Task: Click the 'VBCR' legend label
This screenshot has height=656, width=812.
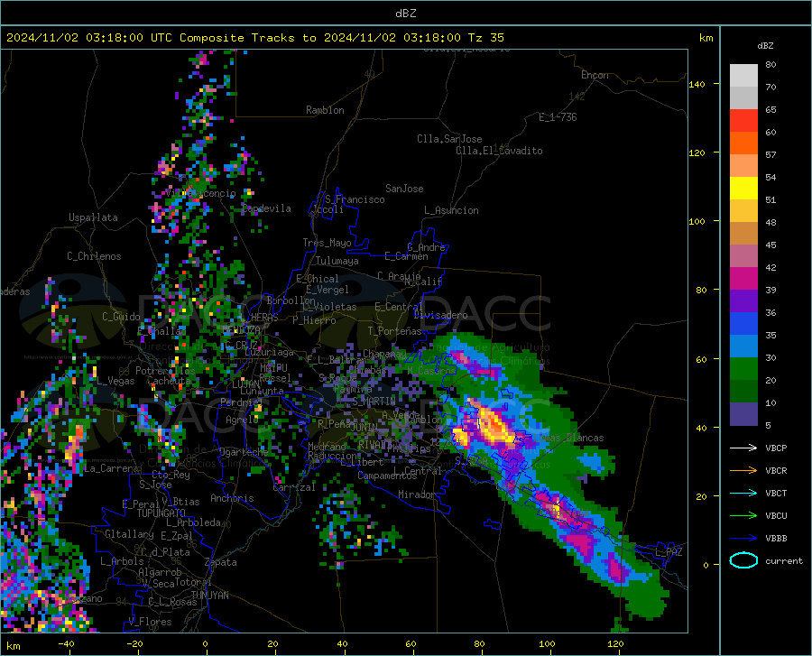Action: pos(776,471)
